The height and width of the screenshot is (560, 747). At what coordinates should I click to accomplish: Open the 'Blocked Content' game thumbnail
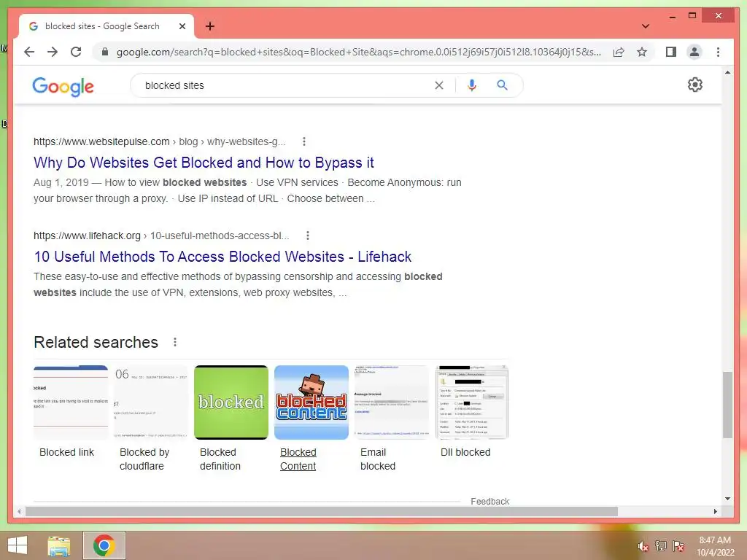(x=311, y=402)
